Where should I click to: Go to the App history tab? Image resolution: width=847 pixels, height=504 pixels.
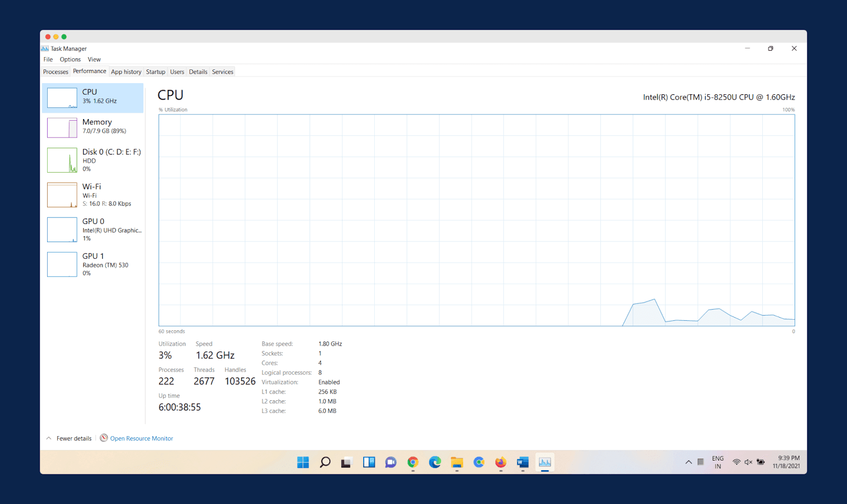click(x=126, y=72)
